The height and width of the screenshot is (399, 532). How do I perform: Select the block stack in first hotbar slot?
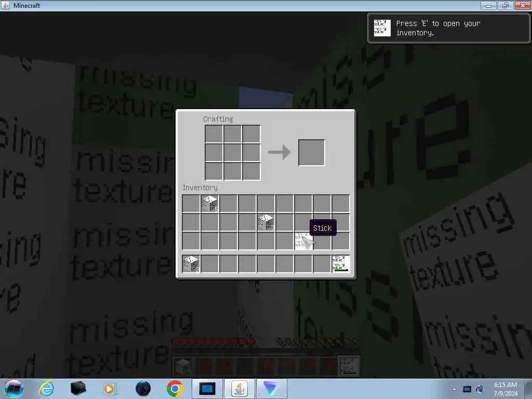click(x=191, y=264)
